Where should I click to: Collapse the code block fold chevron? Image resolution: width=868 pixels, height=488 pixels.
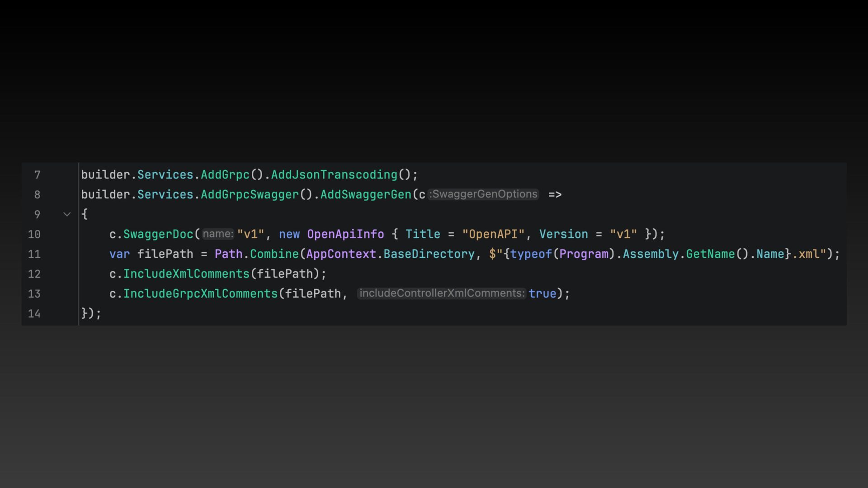(67, 214)
